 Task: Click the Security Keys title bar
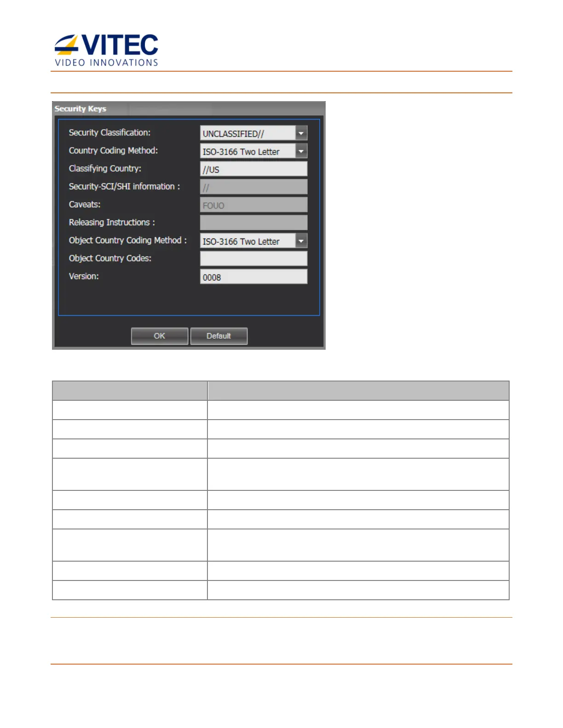point(189,108)
